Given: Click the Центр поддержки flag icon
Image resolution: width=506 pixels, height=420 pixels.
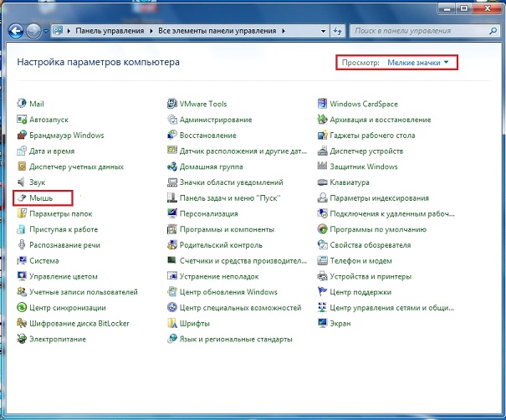Looking at the screenshot, I should tap(322, 292).
